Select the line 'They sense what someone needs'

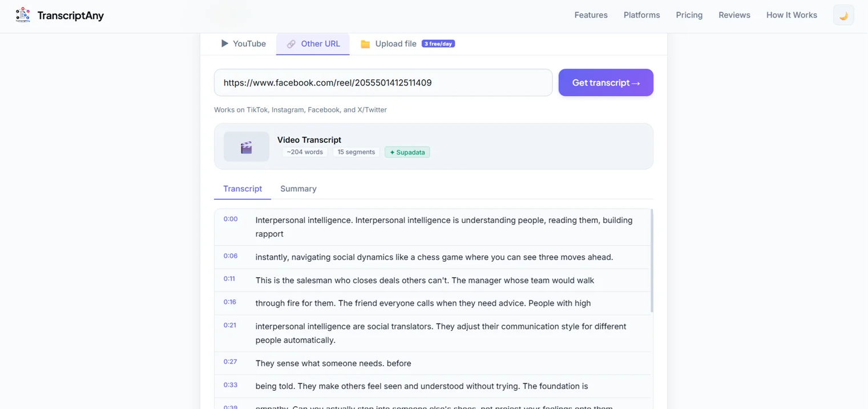(333, 363)
